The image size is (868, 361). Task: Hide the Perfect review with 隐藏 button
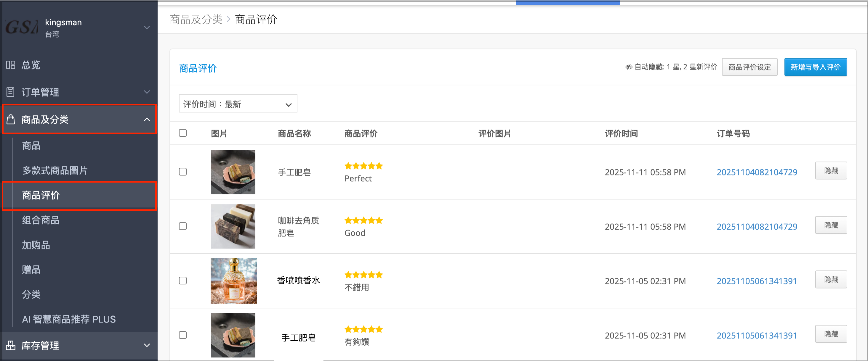[831, 170]
